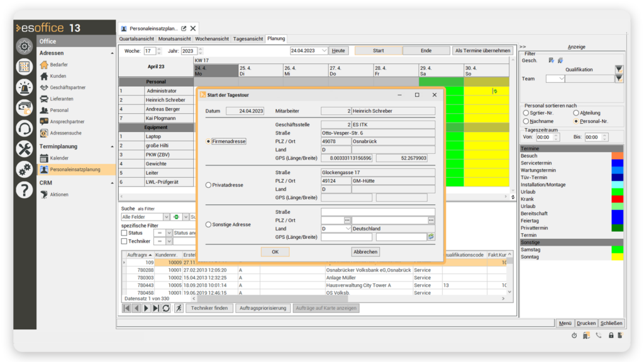This screenshot has height=362, width=644.
Task: Open the question mark help module
Action: click(25, 190)
